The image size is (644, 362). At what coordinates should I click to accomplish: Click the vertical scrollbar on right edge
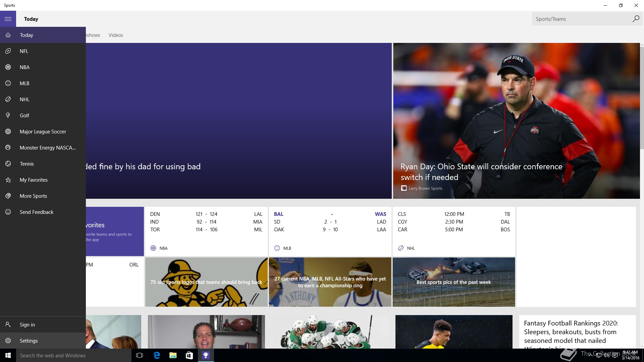coord(642,97)
